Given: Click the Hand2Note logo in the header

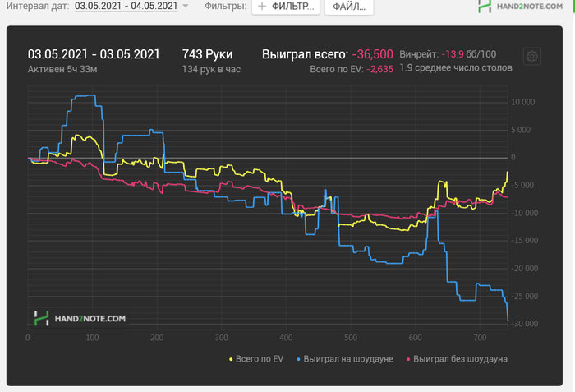Looking at the screenshot, I should [521, 7].
